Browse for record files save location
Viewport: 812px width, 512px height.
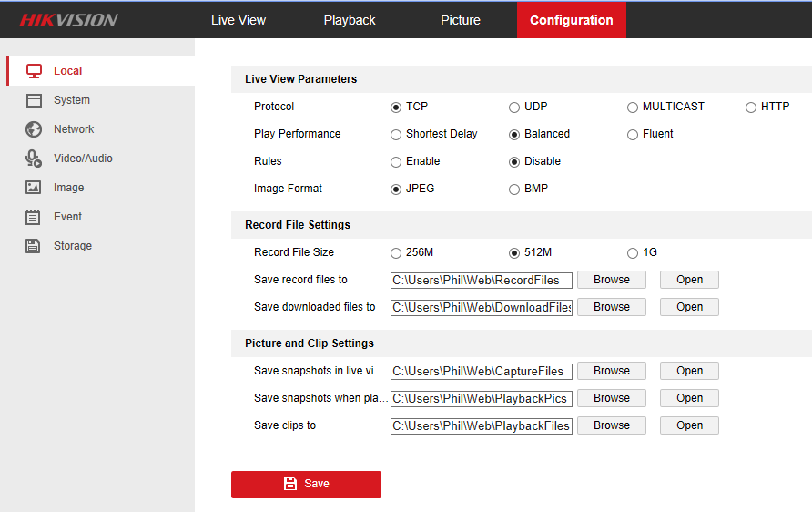(x=611, y=280)
